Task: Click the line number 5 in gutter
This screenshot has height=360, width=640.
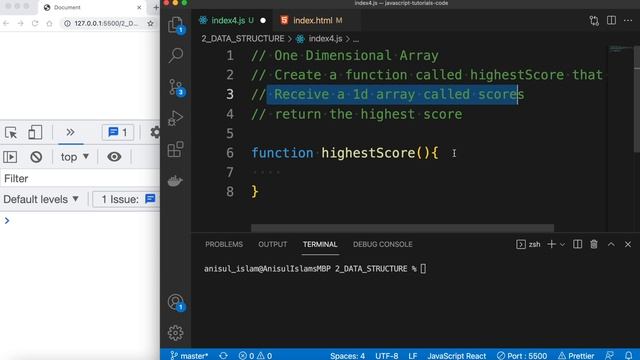Action: click(x=230, y=133)
